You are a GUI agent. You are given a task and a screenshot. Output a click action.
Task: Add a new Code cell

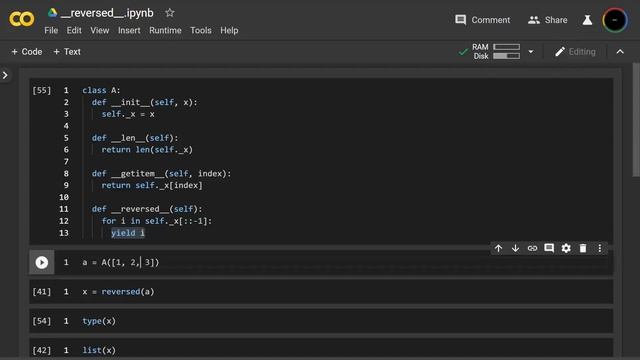[x=27, y=52]
